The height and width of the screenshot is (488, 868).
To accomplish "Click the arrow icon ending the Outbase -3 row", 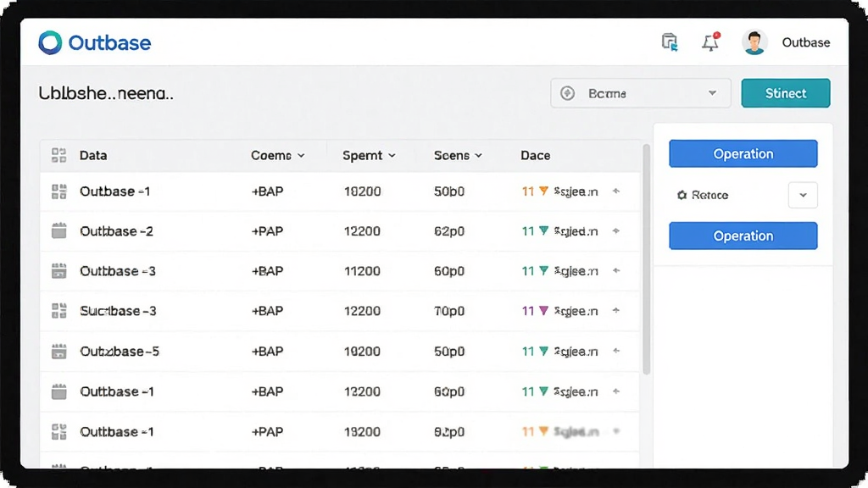I will point(616,270).
